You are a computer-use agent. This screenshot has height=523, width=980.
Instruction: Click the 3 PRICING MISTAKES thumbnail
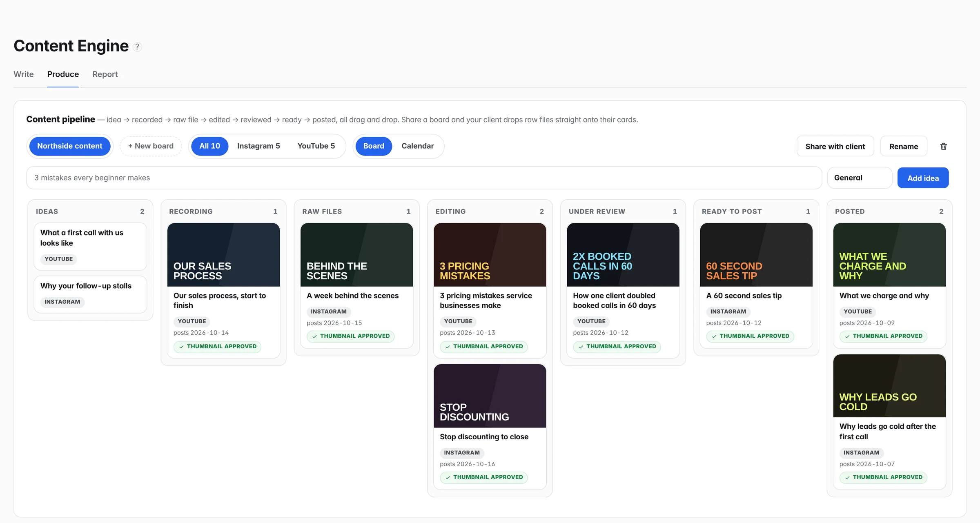[x=490, y=255]
